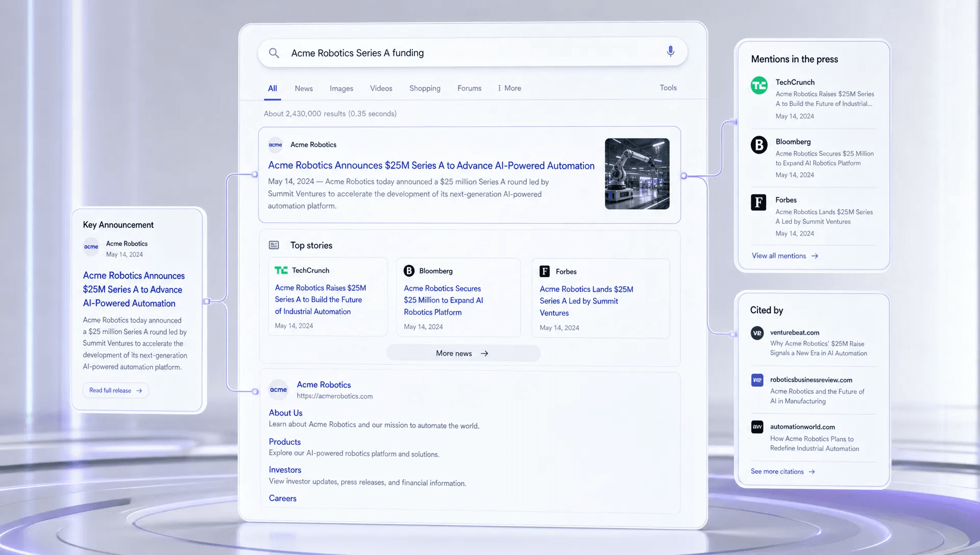Open the Investors sitelink

(x=285, y=470)
